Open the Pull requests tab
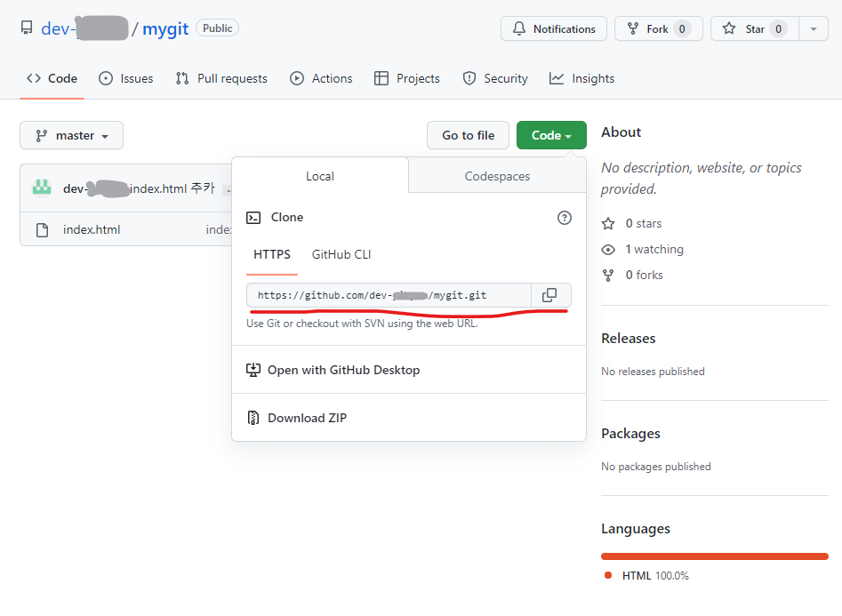This screenshot has width=842, height=616. [221, 78]
